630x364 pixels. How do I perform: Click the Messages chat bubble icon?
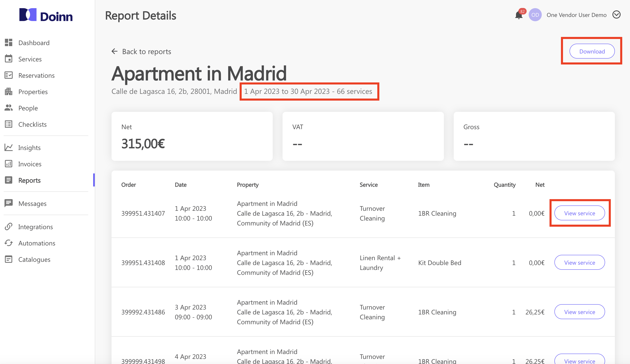coord(9,203)
